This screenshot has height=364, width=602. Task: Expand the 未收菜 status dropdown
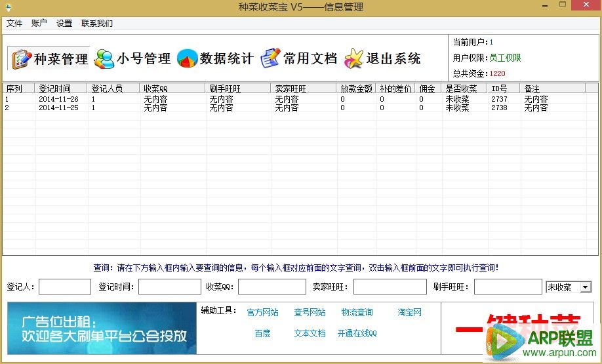(x=585, y=287)
